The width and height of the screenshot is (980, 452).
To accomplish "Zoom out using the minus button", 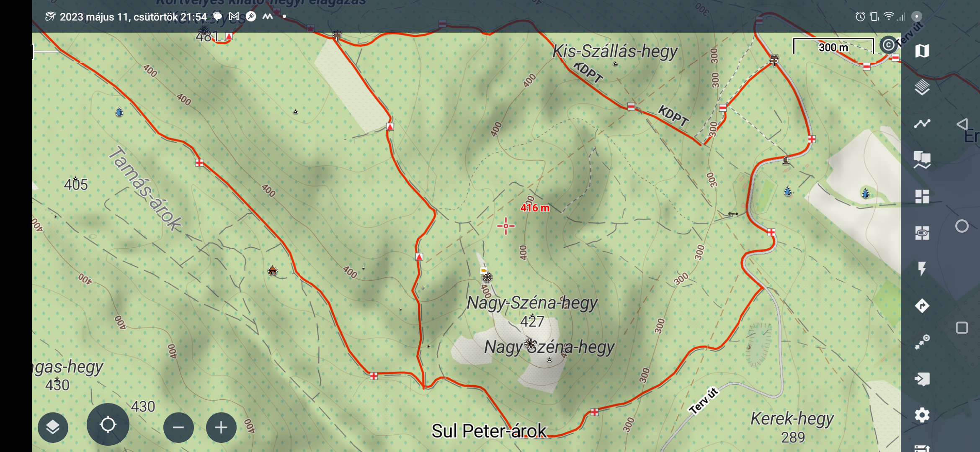I will [178, 427].
